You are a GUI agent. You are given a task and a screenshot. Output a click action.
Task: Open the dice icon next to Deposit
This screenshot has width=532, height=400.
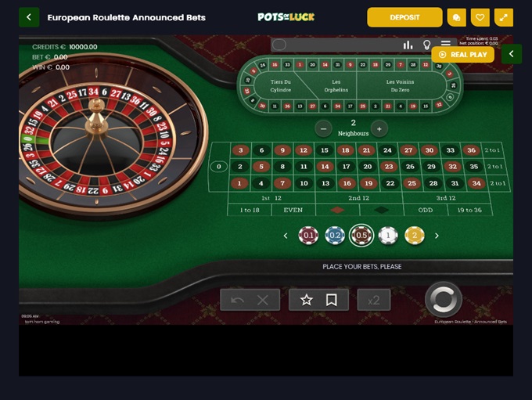[456, 17]
